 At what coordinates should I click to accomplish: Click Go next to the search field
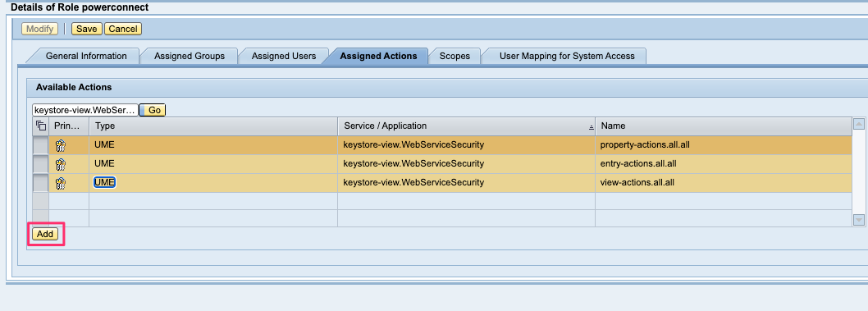pos(153,110)
